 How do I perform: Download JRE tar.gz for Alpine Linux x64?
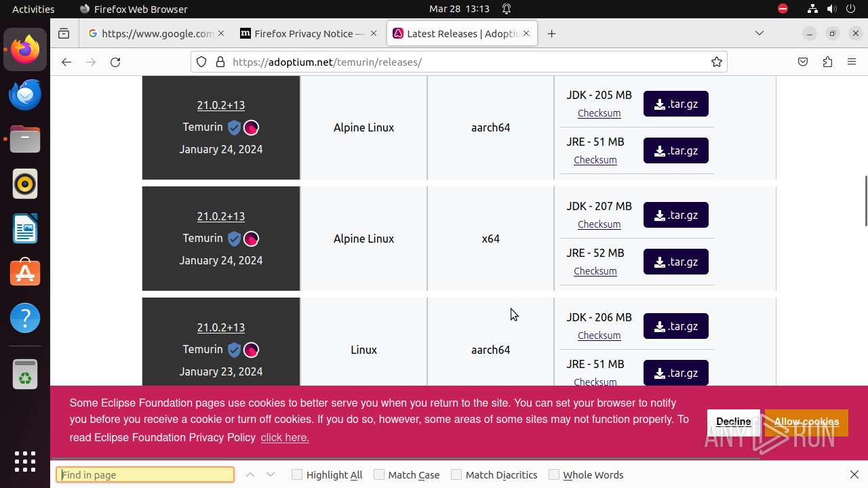[676, 262]
